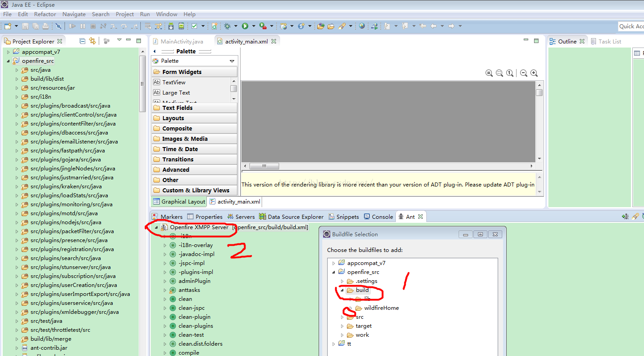Expand the adminPlugin Ant target

pyautogui.click(x=165, y=281)
